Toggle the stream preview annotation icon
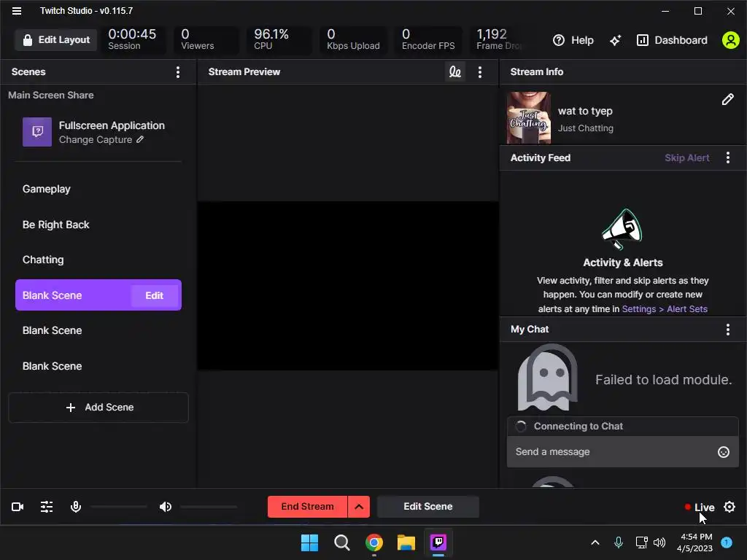747x560 pixels. point(455,72)
